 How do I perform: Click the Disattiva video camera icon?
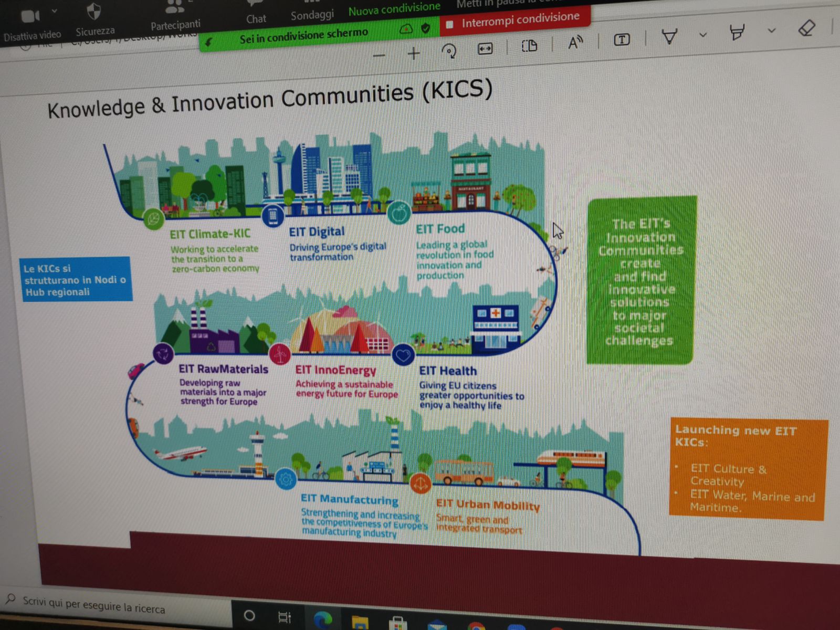pos(30,16)
